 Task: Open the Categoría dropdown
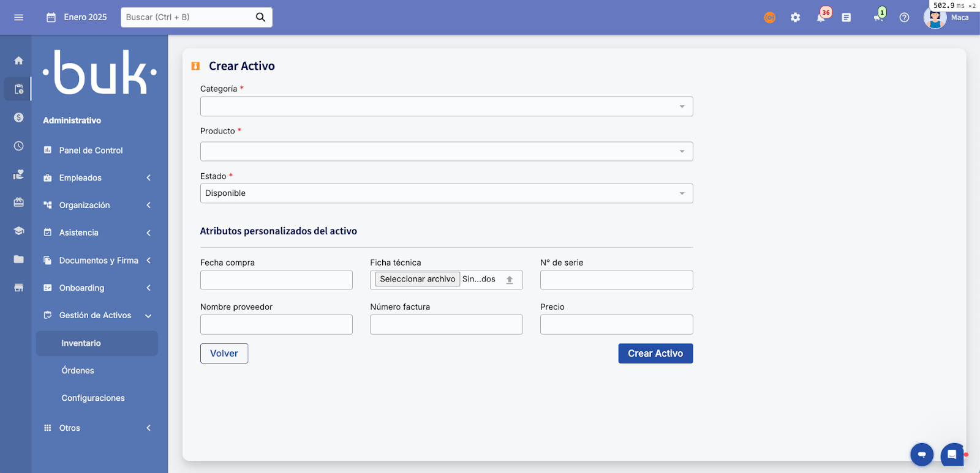pos(446,106)
